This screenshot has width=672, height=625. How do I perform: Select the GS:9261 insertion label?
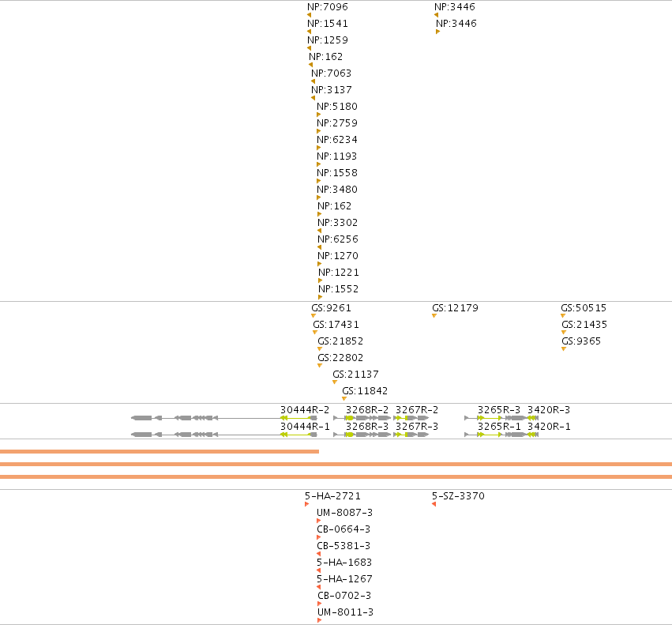332,308
